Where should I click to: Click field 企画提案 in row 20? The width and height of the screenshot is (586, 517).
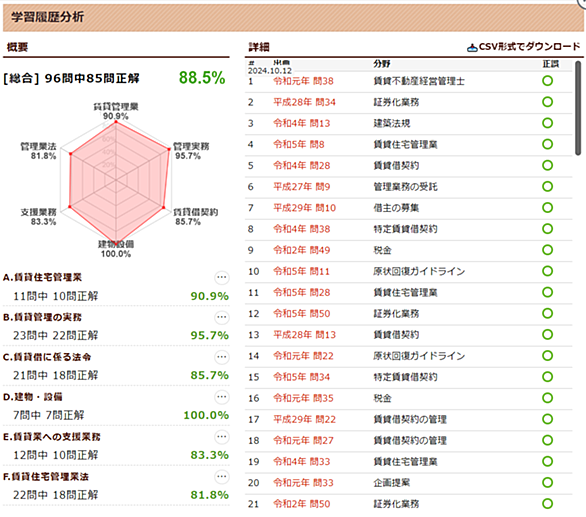pos(392,483)
